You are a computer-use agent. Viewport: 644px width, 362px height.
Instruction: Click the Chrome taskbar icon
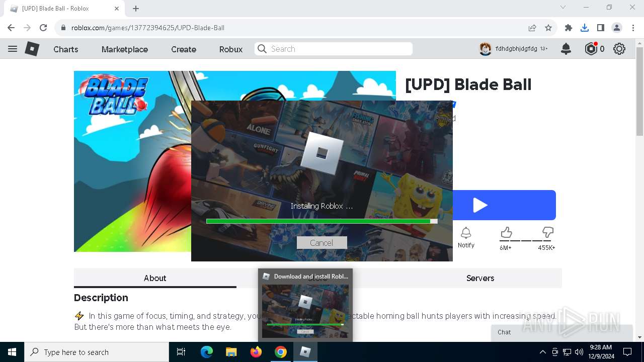coord(281,352)
